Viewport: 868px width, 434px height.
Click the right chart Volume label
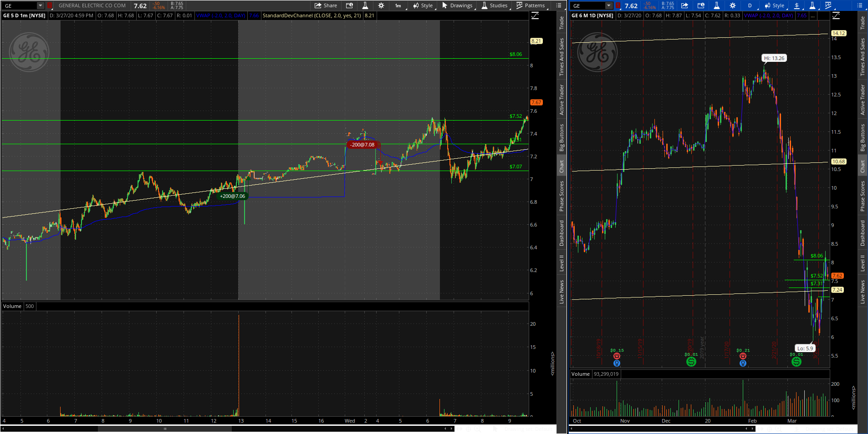point(581,374)
